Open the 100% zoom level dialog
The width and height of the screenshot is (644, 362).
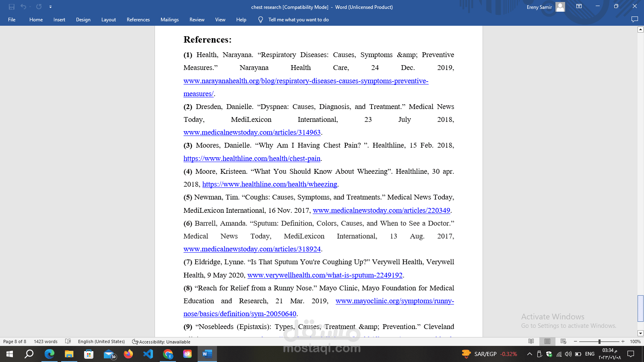(635, 341)
